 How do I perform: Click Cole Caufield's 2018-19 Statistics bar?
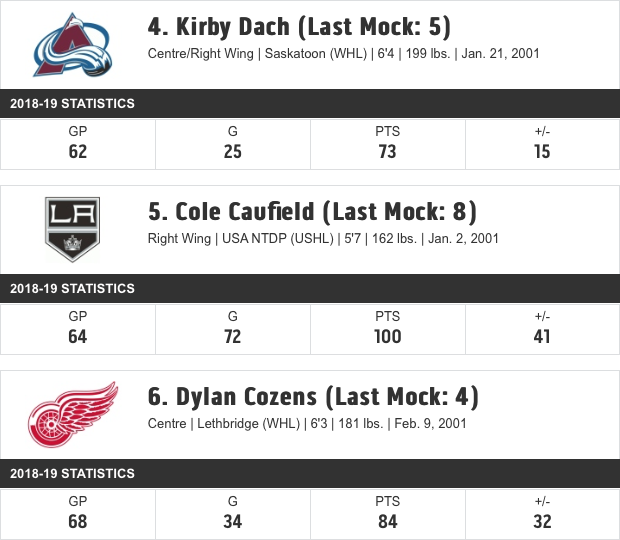click(x=310, y=289)
